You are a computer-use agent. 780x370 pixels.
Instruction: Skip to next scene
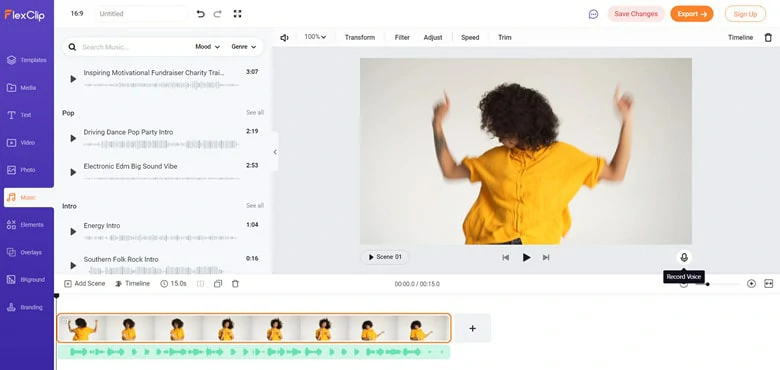(546, 258)
